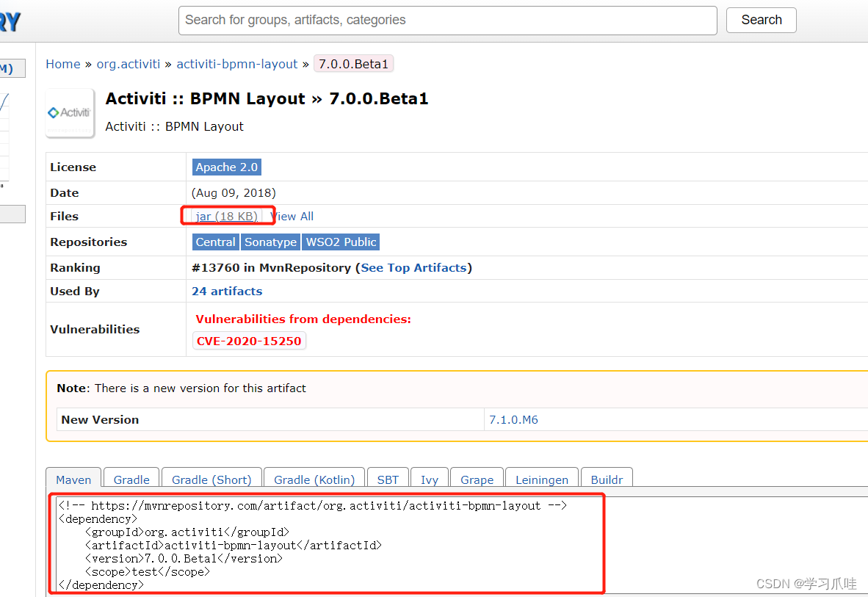This screenshot has height=597, width=868.
Task: Click the date text (Aug 09, 2018)
Action: [x=234, y=193]
